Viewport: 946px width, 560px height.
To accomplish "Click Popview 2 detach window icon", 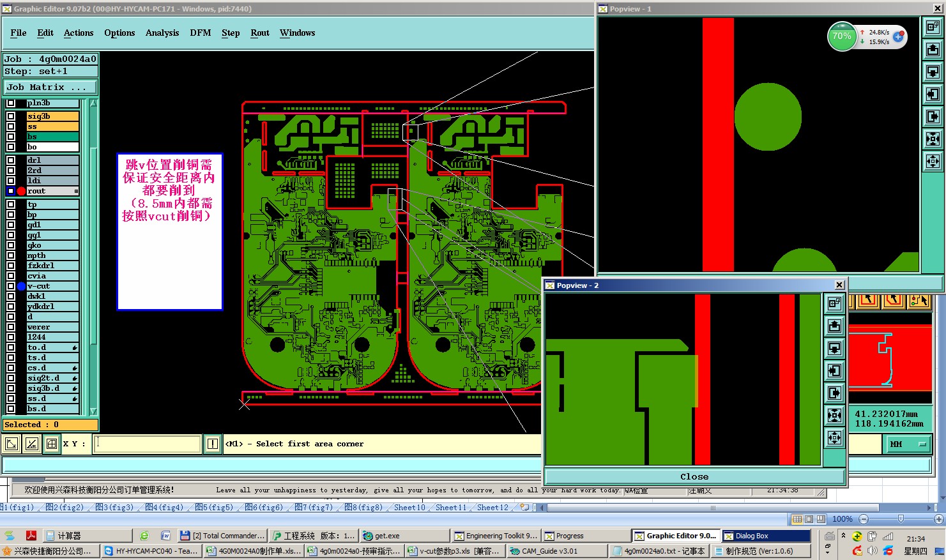I will (x=834, y=304).
